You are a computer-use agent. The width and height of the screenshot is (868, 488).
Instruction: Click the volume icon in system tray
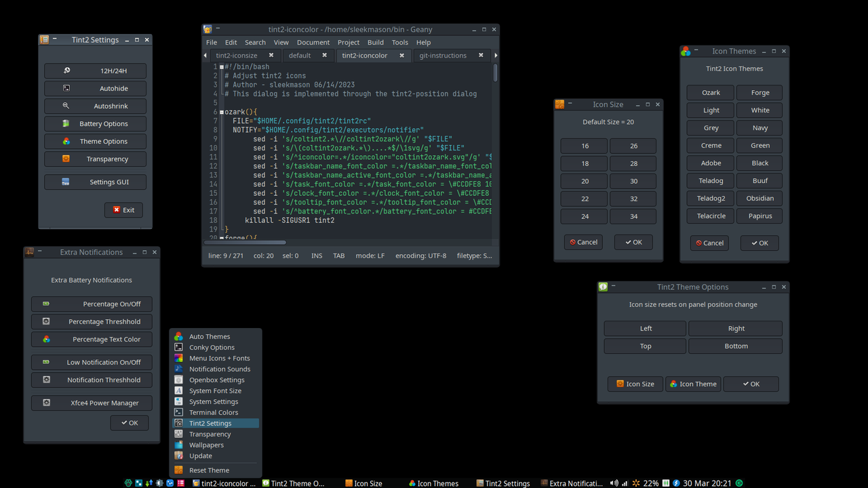point(614,483)
